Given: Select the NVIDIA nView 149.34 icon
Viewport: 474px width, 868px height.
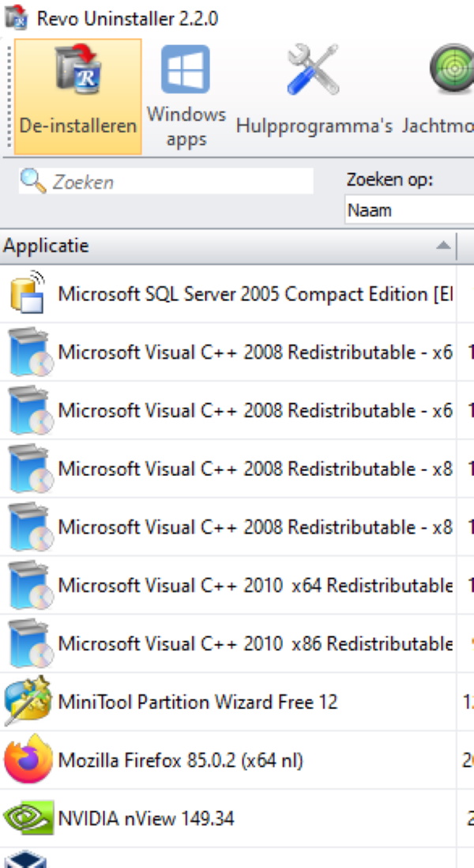Looking at the screenshot, I should pyautogui.click(x=28, y=818).
